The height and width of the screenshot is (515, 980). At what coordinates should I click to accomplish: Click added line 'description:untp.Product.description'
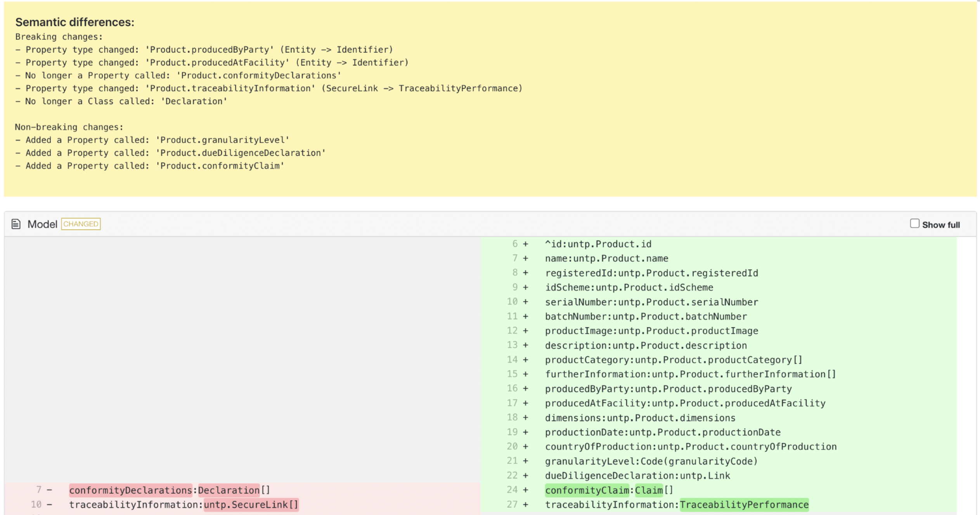(x=646, y=346)
